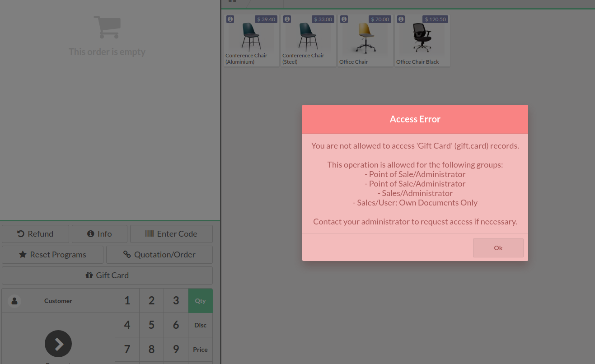The width and height of the screenshot is (595, 364).
Task: Tap numpad key 9
Action: (x=176, y=350)
